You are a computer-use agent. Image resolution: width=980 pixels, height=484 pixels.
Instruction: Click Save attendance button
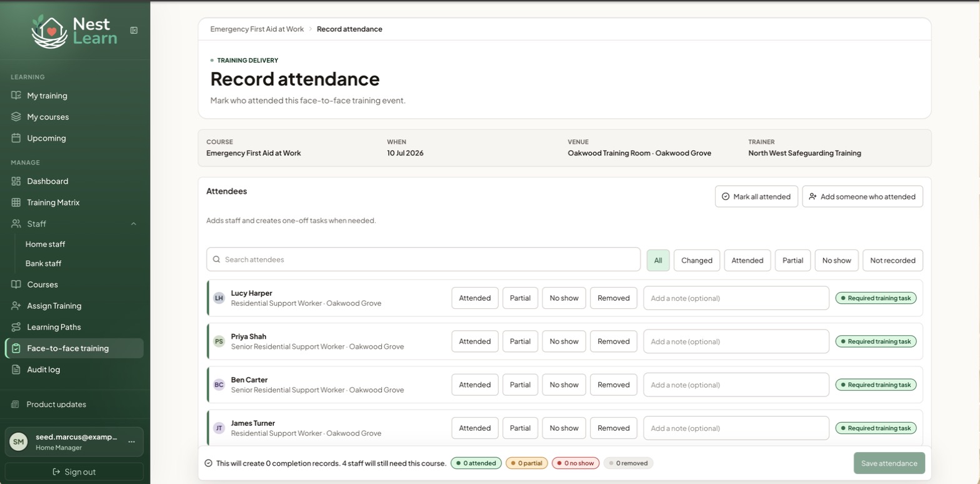tap(889, 463)
